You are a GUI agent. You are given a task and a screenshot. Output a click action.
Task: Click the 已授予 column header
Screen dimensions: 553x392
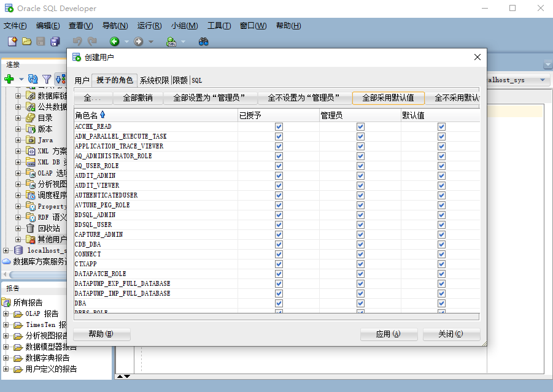point(278,115)
